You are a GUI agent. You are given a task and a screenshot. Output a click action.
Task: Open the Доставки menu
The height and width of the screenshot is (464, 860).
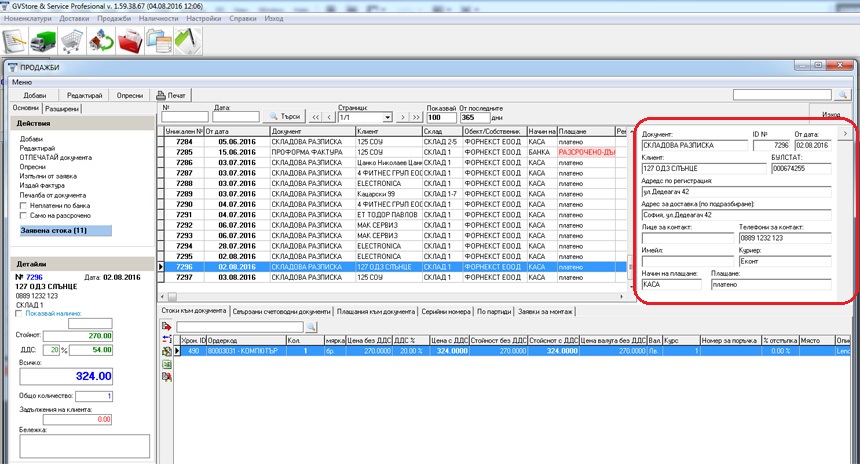click(74, 18)
